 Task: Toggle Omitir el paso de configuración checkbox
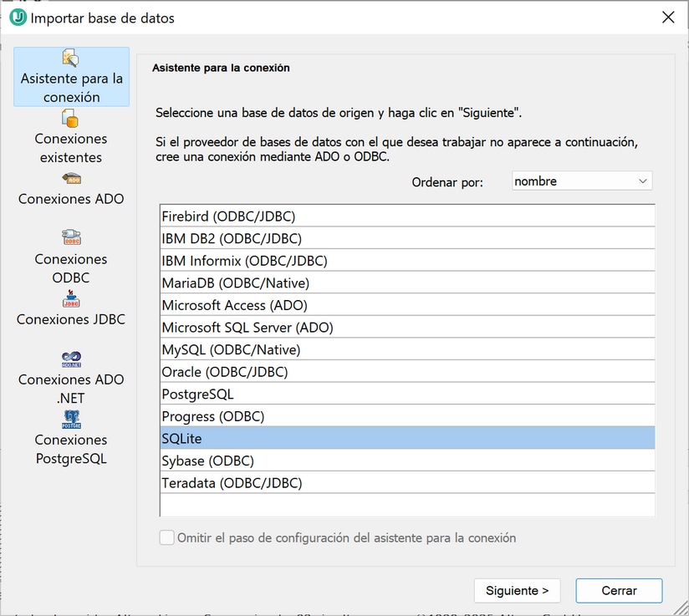167,538
